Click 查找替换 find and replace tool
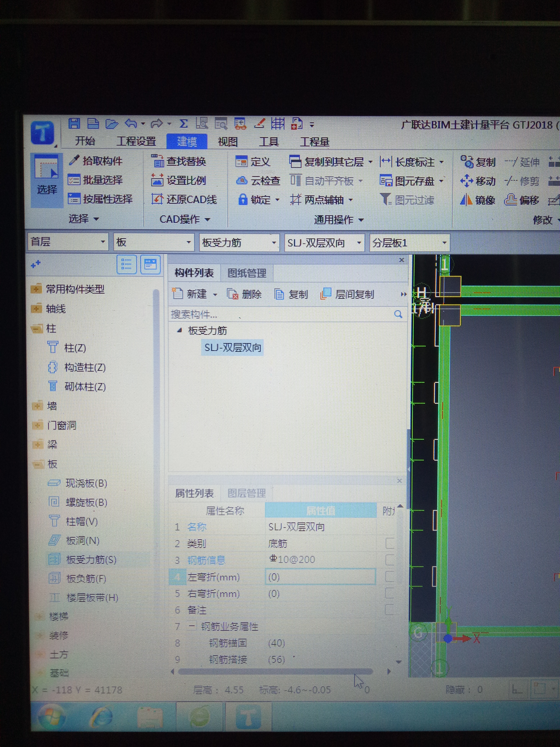 tap(179, 161)
